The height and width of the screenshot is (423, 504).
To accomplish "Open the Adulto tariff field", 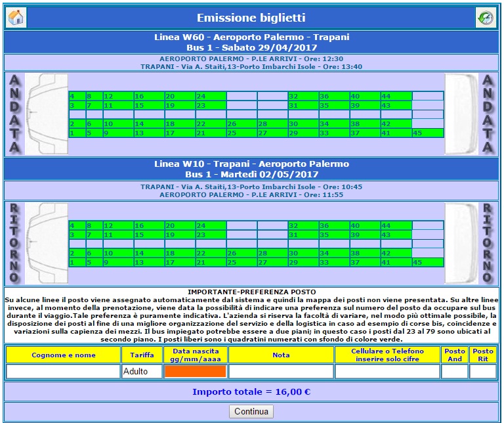I will (141, 372).
